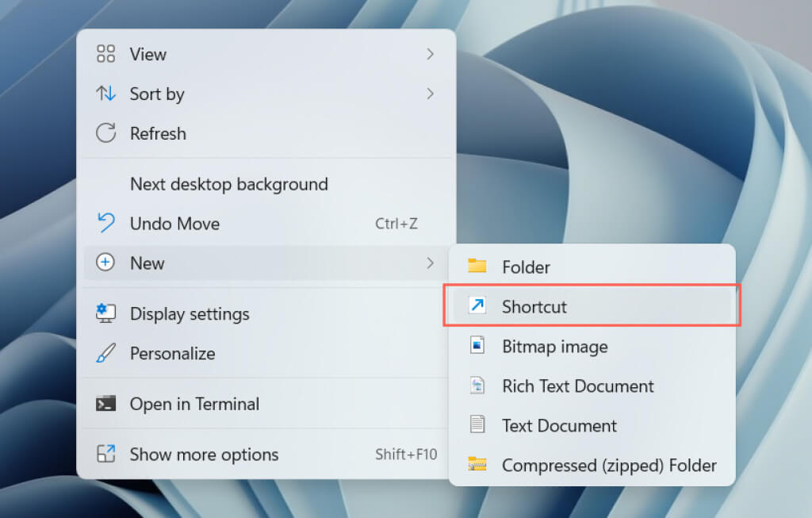Choose Text Document in submenu
Viewport: 812px width, 518px height.
[592, 425]
